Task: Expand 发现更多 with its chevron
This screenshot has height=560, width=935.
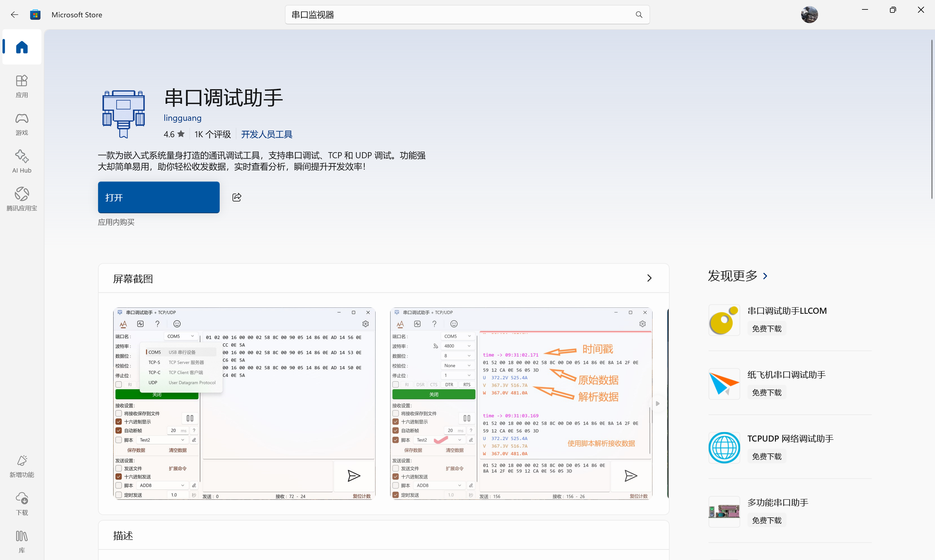Action: tap(765, 276)
